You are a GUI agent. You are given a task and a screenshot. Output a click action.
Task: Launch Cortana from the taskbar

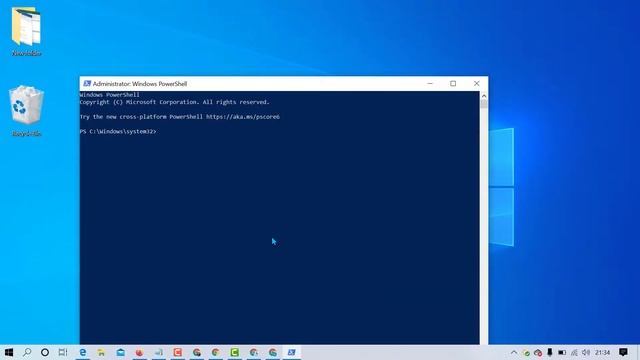coord(45,352)
